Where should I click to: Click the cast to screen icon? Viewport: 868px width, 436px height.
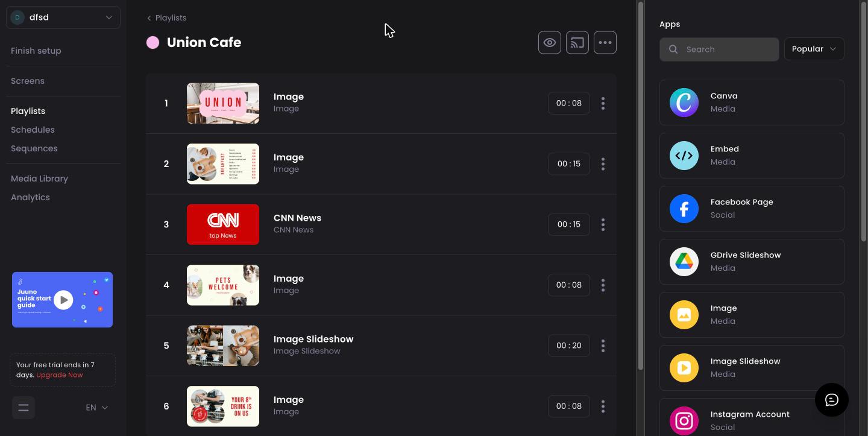pyautogui.click(x=577, y=43)
